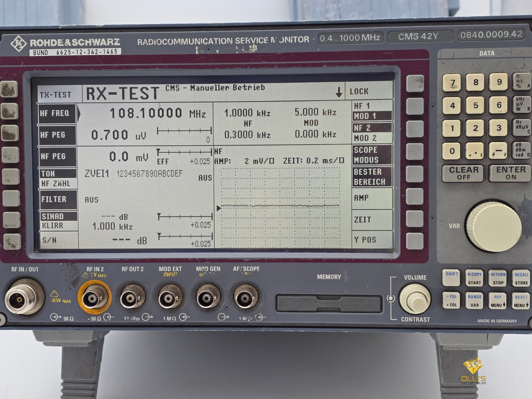The image size is (532, 399).
Task: Click the 5.000 kHz modulation value
Action: pyautogui.click(x=316, y=112)
